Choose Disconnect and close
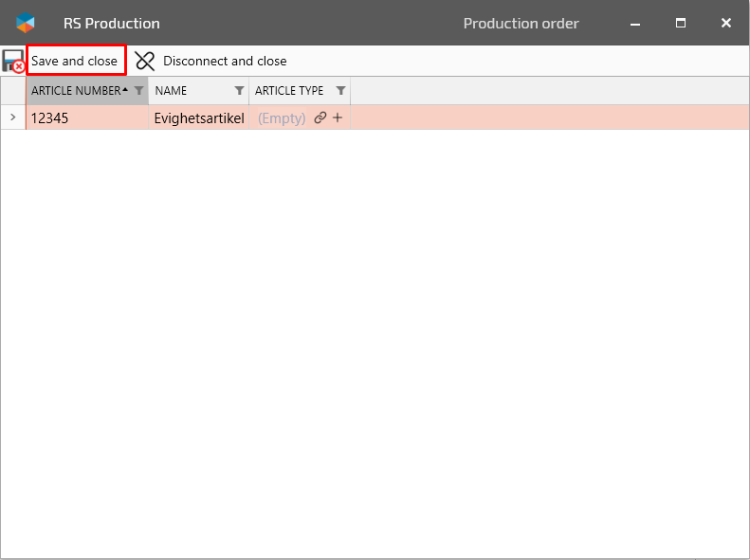The image size is (750, 560). (225, 62)
